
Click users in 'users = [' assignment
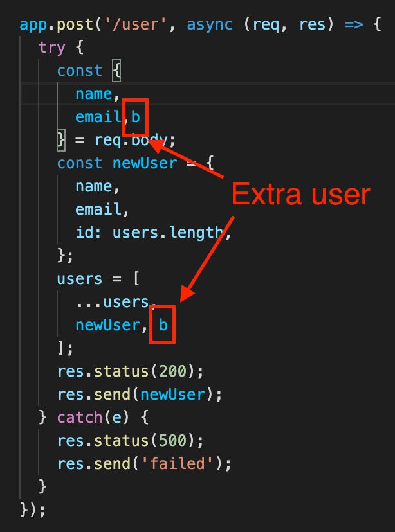[80, 279]
